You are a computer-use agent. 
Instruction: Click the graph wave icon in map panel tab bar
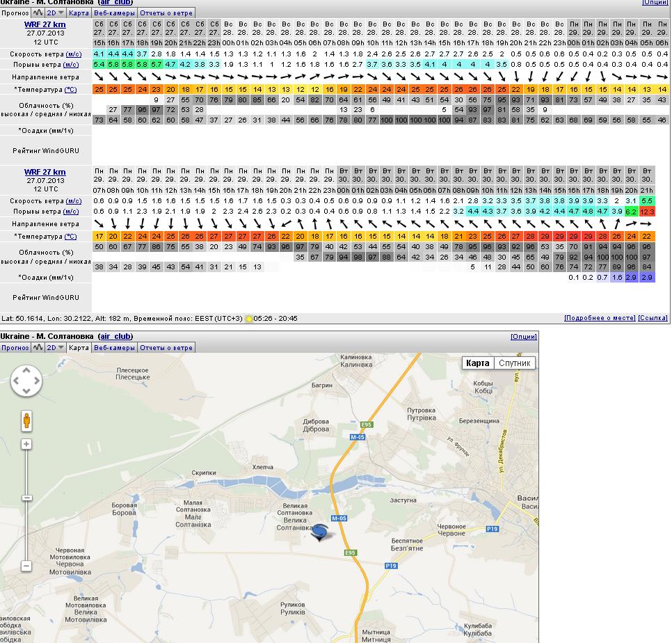click(38, 347)
